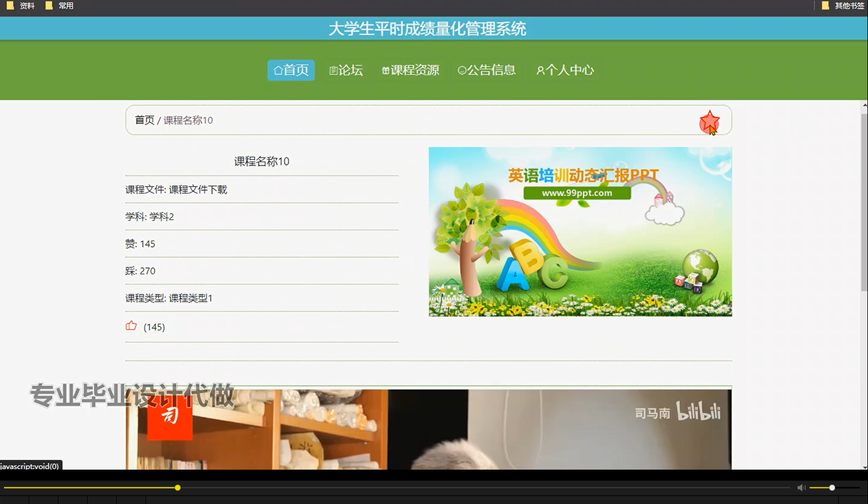Open the forum clipboard icon beside 论坛

334,70
